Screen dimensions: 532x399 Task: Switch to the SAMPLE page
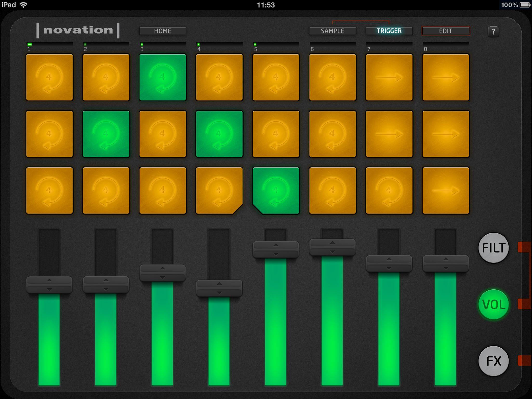(x=332, y=31)
